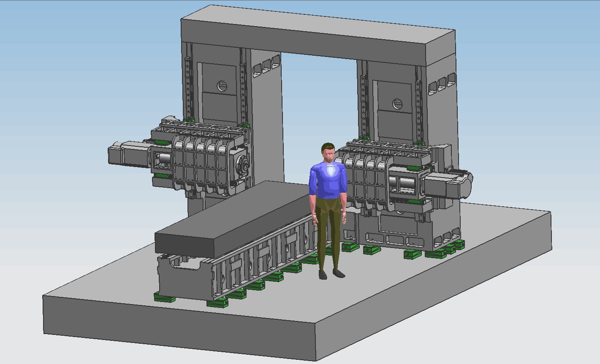The image size is (600, 364).
Task: Click the circular hole on right column
Action: click(397, 103)
